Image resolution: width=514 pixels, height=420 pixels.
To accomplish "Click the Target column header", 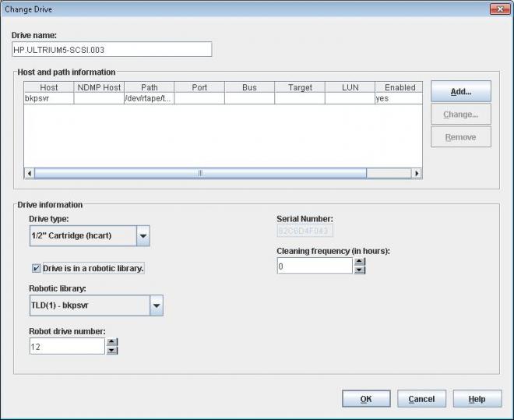I will tap(300, 87).
